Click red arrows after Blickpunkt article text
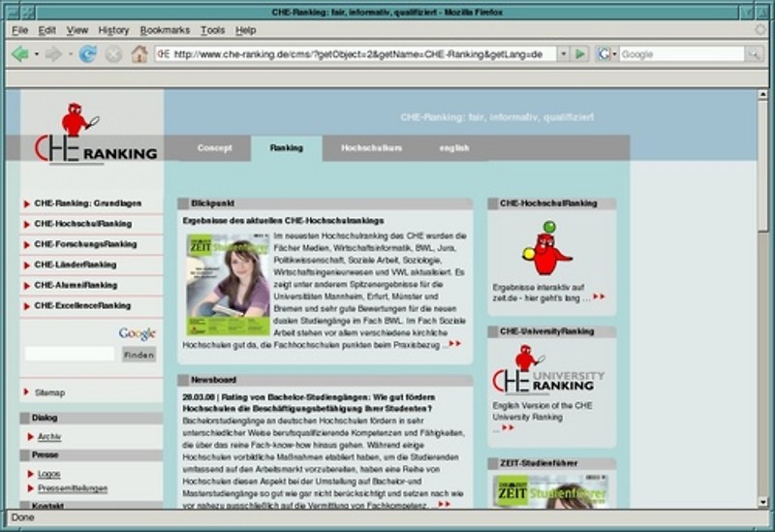775x532 pixels. click(x=454, y=344)
